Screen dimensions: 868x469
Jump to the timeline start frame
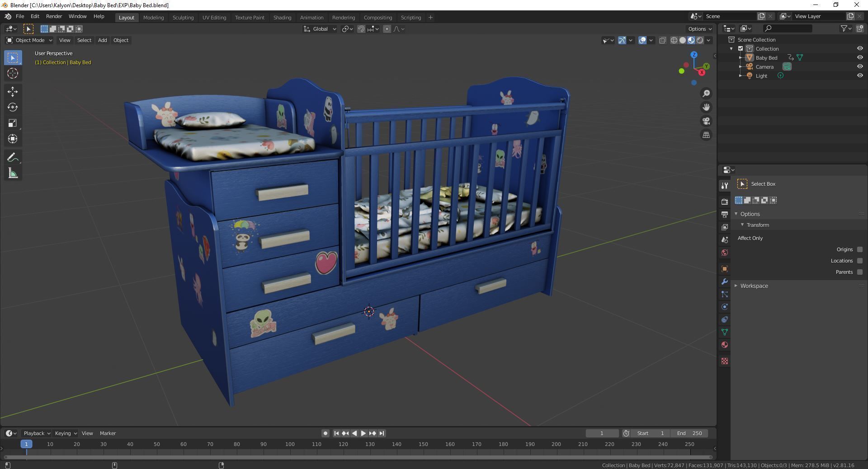[x=336, y=433]
